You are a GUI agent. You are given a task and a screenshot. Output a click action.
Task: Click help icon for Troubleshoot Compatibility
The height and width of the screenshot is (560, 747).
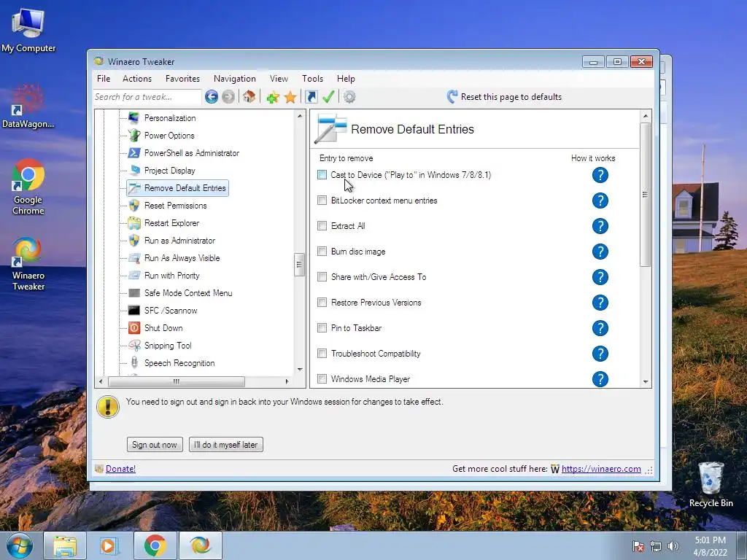(x=600, y=354)
